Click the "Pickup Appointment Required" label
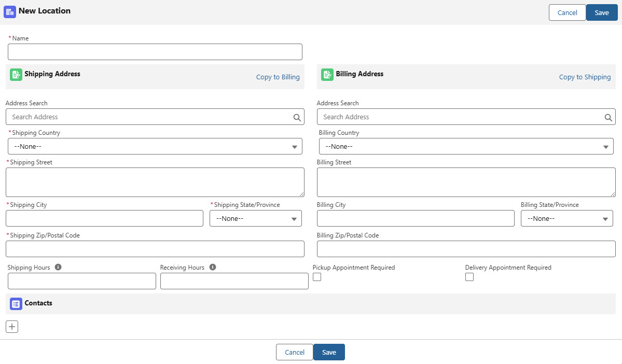Viewport: 622px width, 364px height. click(354, 267)
